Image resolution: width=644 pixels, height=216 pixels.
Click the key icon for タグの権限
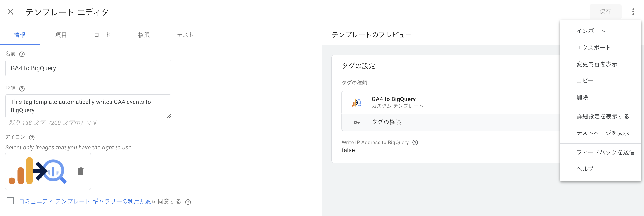click(x=357, y=122)
